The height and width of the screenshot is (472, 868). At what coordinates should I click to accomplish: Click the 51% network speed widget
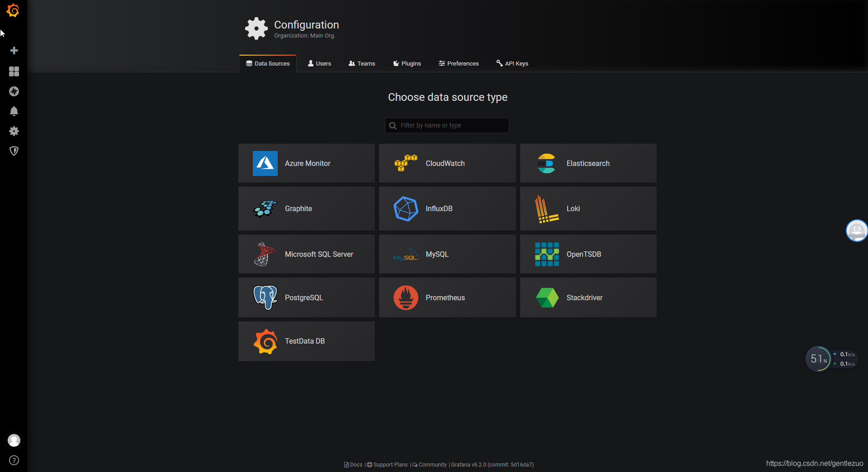pos(831,359)
